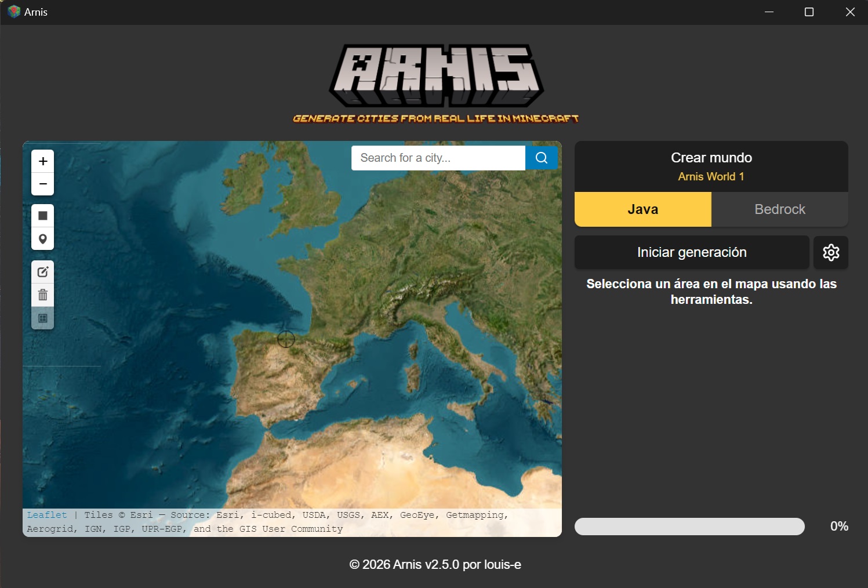The height and width of the screenshot is (588, 868).
Task: Open settings with the gear icon
Action: click(830, 252)
